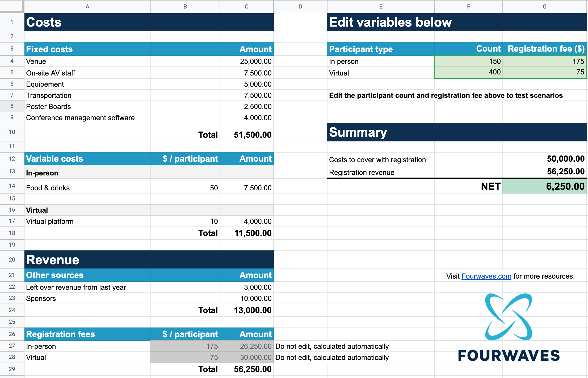The width and height of the screenshot is (588, 378).
Task: Select column header F
Action: pyautogui.click(x=468, y=7)
